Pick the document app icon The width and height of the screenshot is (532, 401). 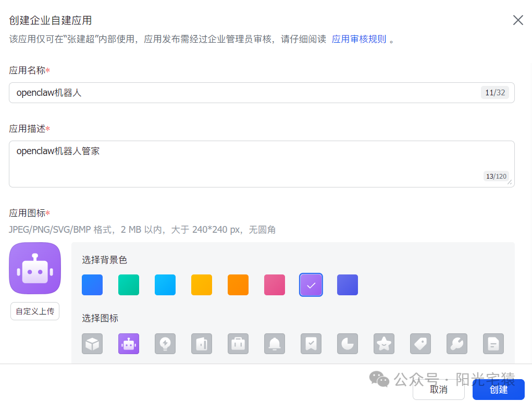point(493,344)
